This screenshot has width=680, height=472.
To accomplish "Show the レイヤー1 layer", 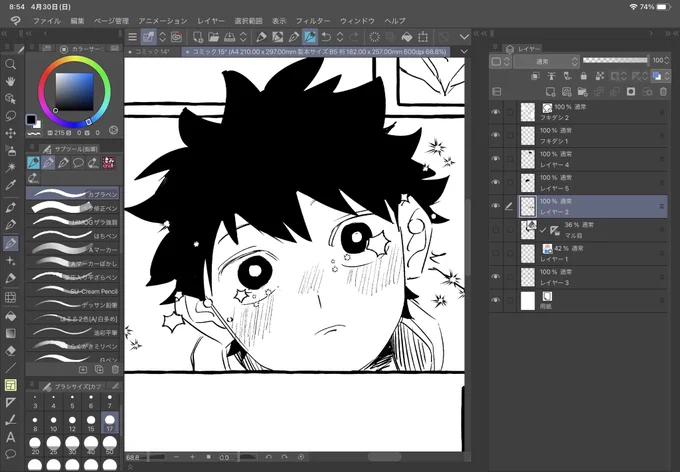I will click(495, 253).
